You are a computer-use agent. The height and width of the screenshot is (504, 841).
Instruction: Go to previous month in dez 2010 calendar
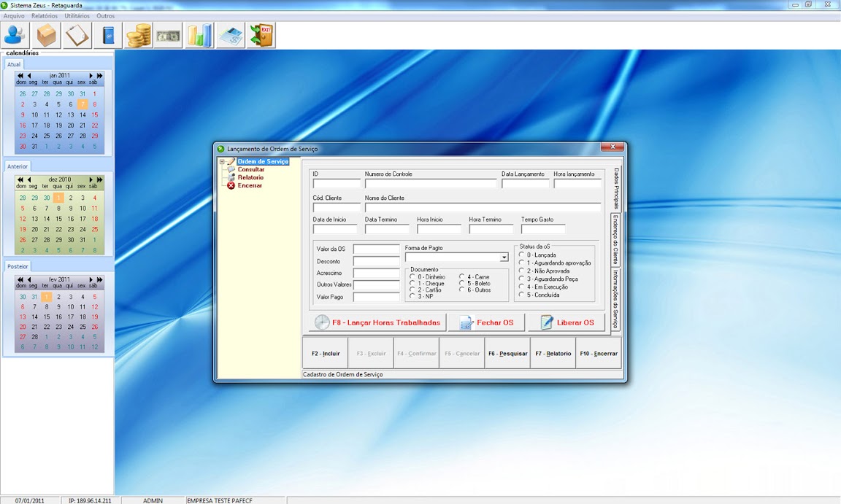click(x=29, y=179)
